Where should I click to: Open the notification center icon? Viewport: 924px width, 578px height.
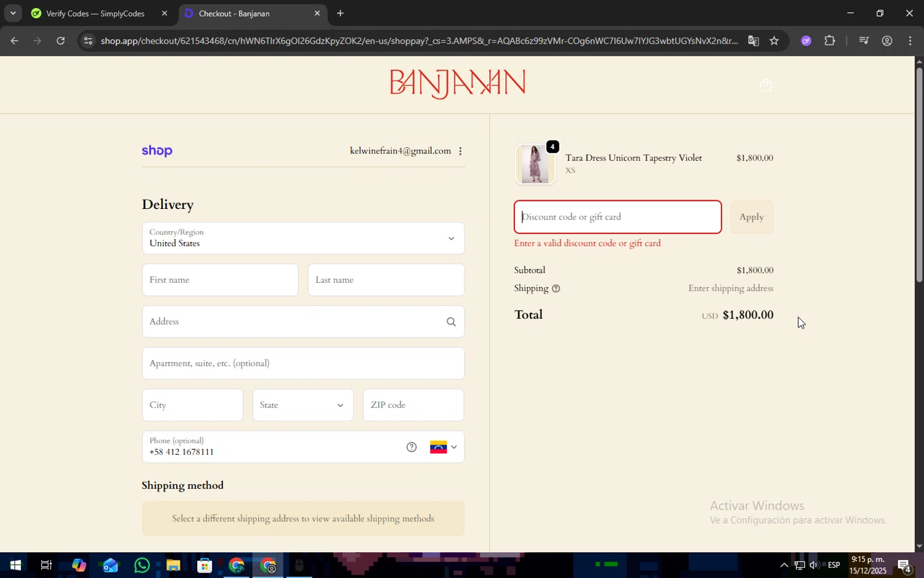904,565
